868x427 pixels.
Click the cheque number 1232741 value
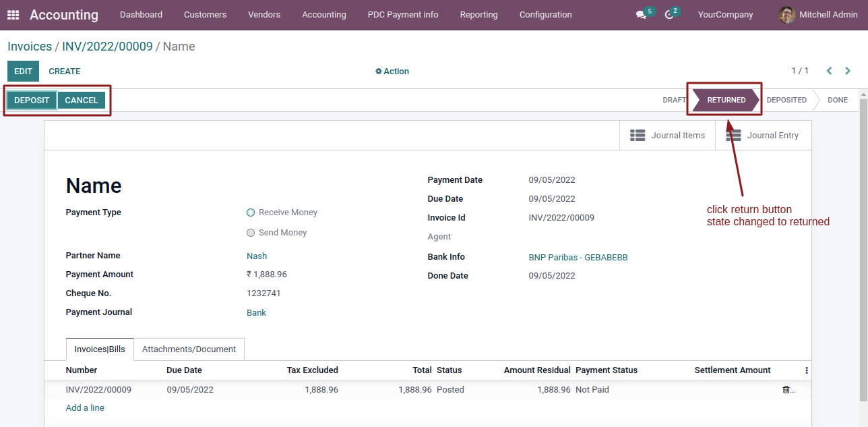263,293
